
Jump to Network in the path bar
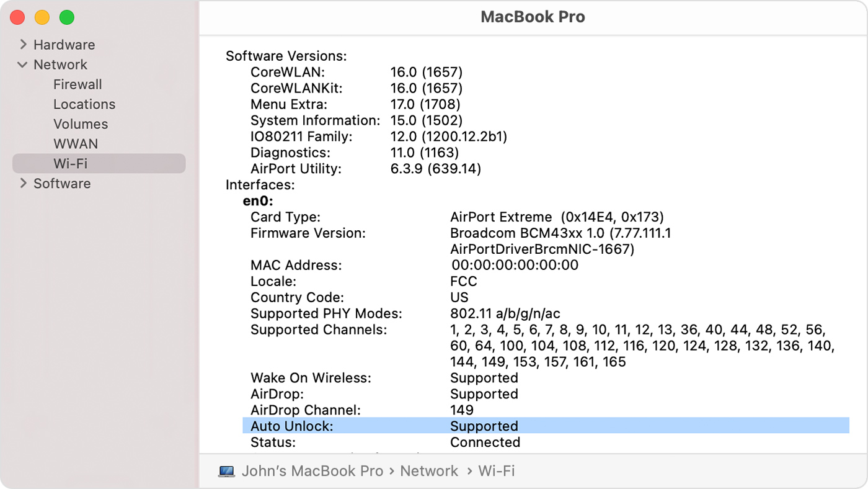[429, 472]
